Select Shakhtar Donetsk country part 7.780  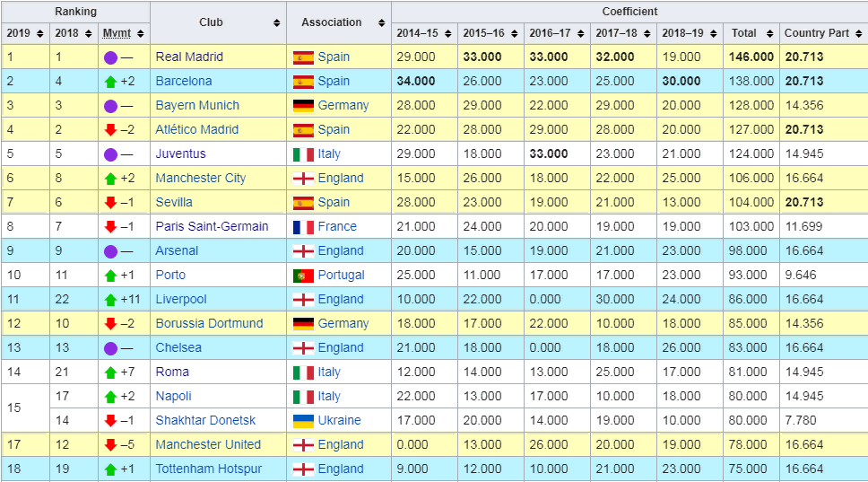801,420
